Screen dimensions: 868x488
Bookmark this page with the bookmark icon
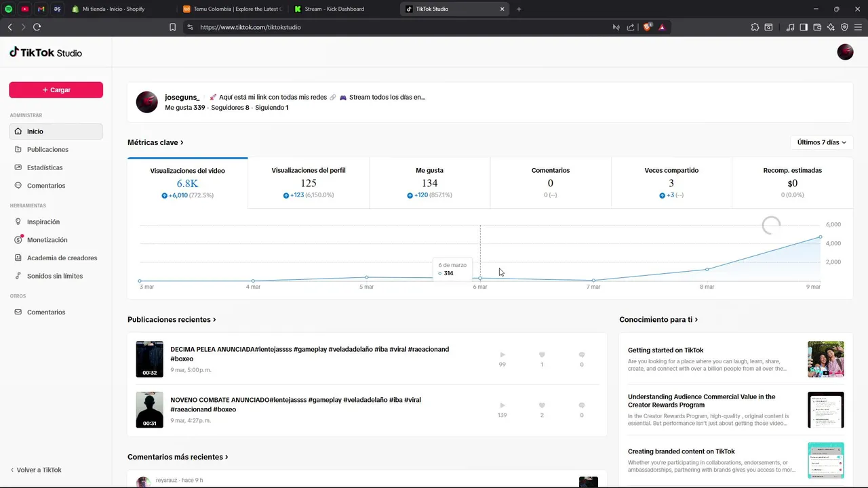(172, 27)
